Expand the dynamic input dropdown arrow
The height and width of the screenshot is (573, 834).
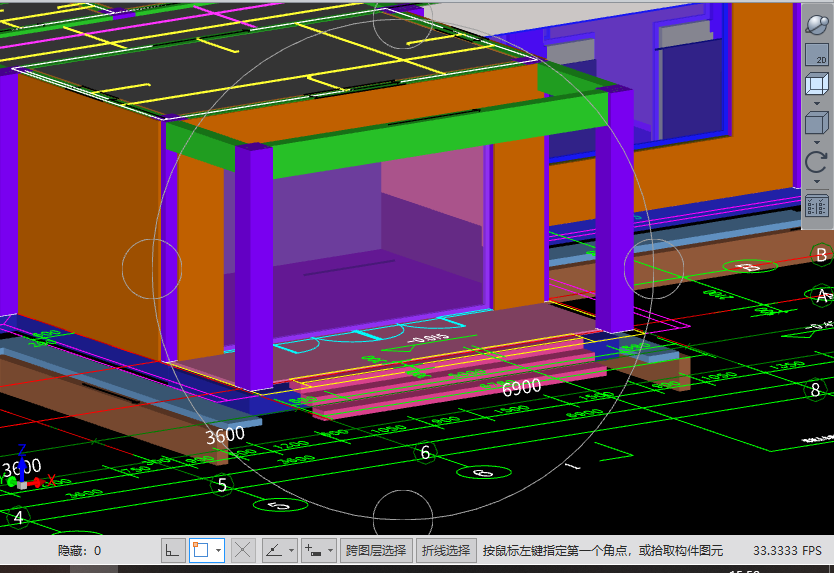[x=330, y=551]
